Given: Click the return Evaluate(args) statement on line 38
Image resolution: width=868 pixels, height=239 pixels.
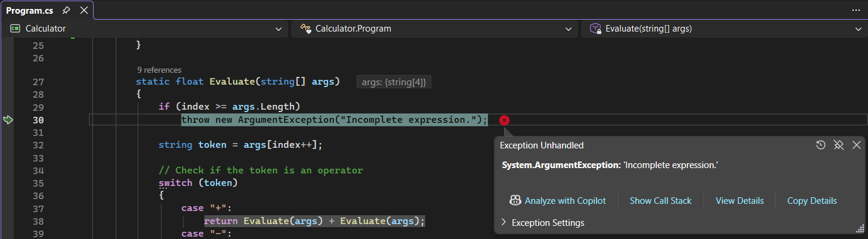Looking at the screenshot, I should pyautogui.click(x=314, y=221).
